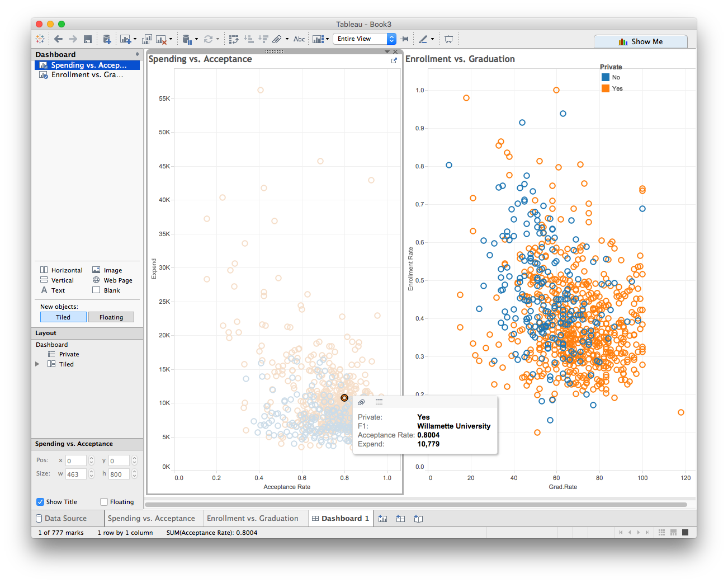Click the Size h stepper arrows
Screen dimensions: 728x583
134,474
